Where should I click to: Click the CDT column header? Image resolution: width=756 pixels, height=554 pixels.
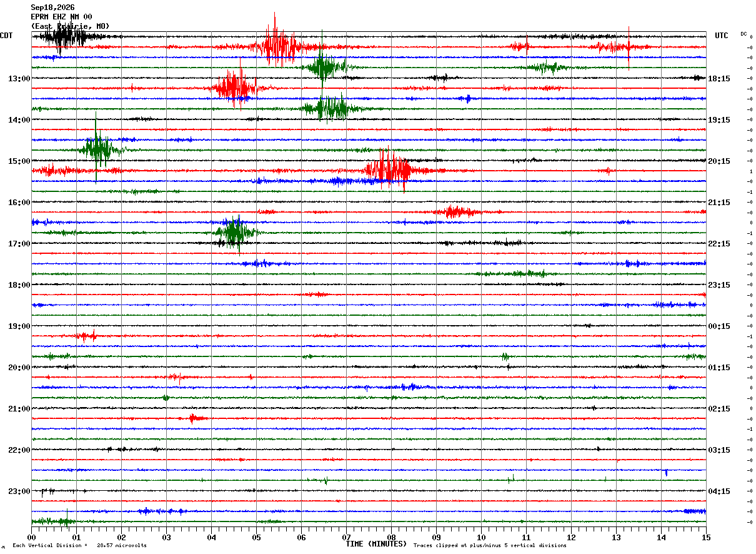click(x=6, y=36)
